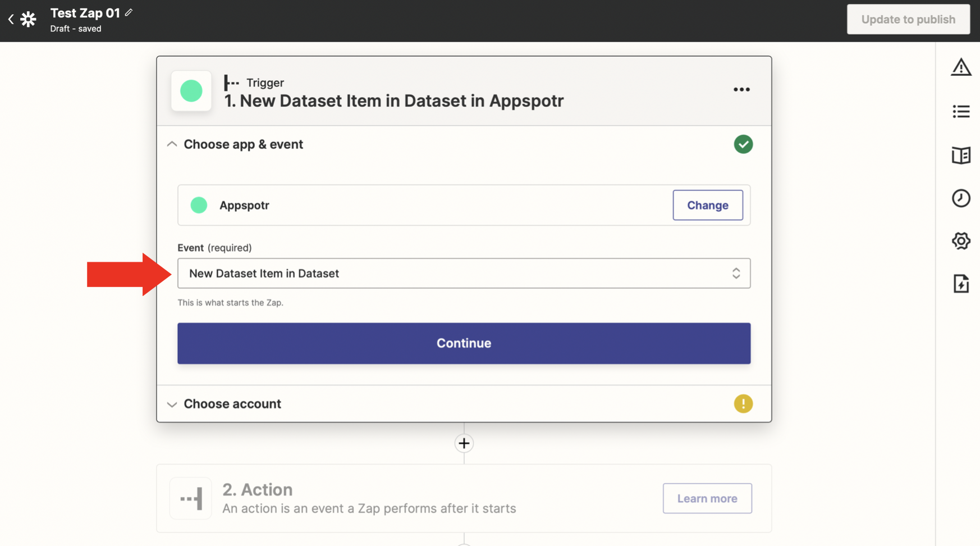Open the help book icon in sidebar

[x=961, y=155]
